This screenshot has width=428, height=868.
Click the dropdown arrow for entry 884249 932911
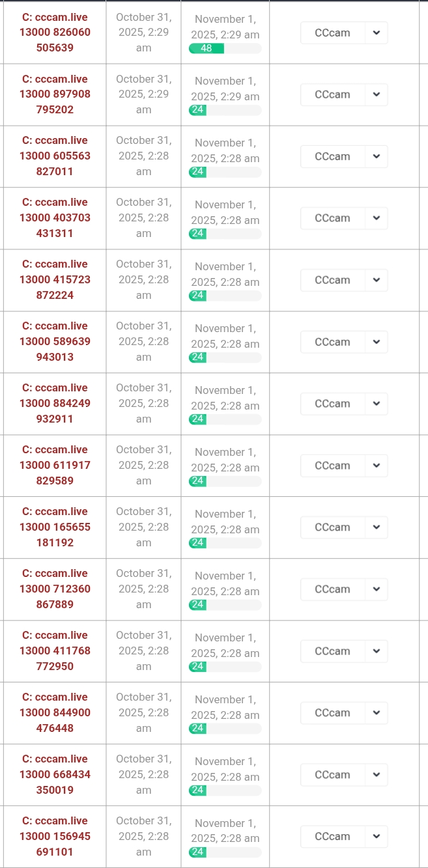click(376, 404)
